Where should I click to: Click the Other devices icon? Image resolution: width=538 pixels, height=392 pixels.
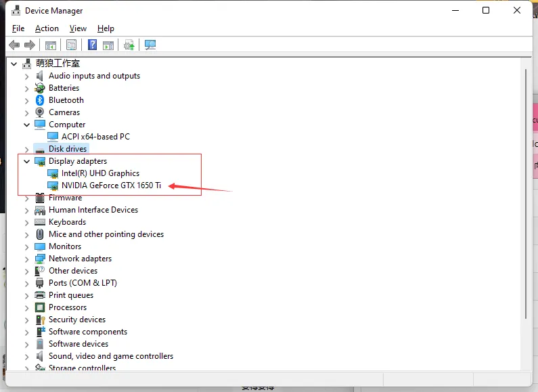point(40,271)
